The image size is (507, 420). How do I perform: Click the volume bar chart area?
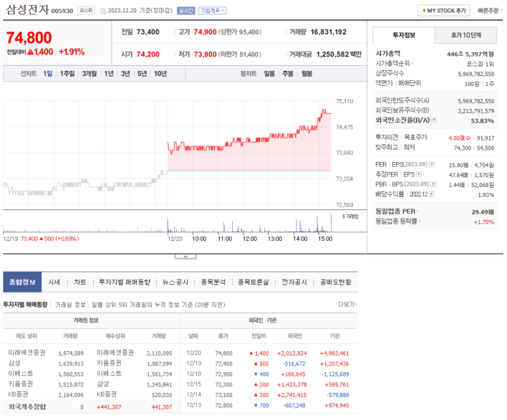pyautogui.click(x=167, y=222)
